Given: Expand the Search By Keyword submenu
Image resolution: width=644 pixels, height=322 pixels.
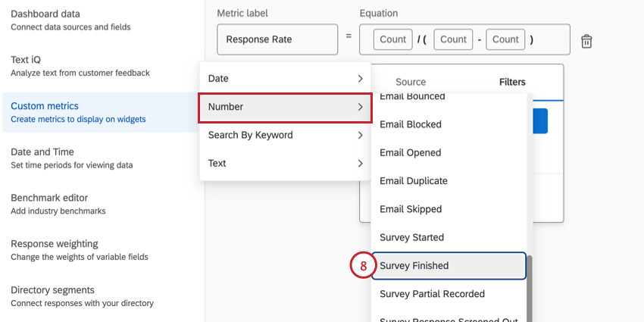Looking at the screenshot, I should 285,135.
